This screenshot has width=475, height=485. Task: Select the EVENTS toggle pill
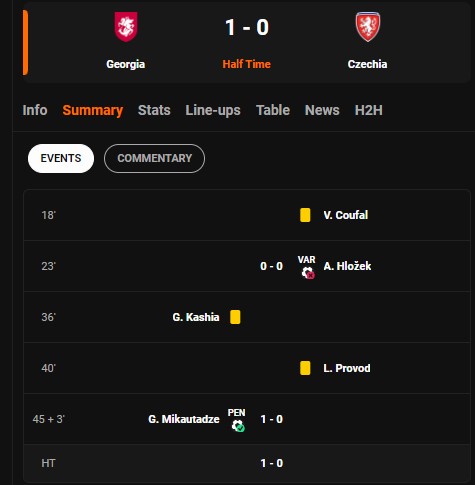61,158
